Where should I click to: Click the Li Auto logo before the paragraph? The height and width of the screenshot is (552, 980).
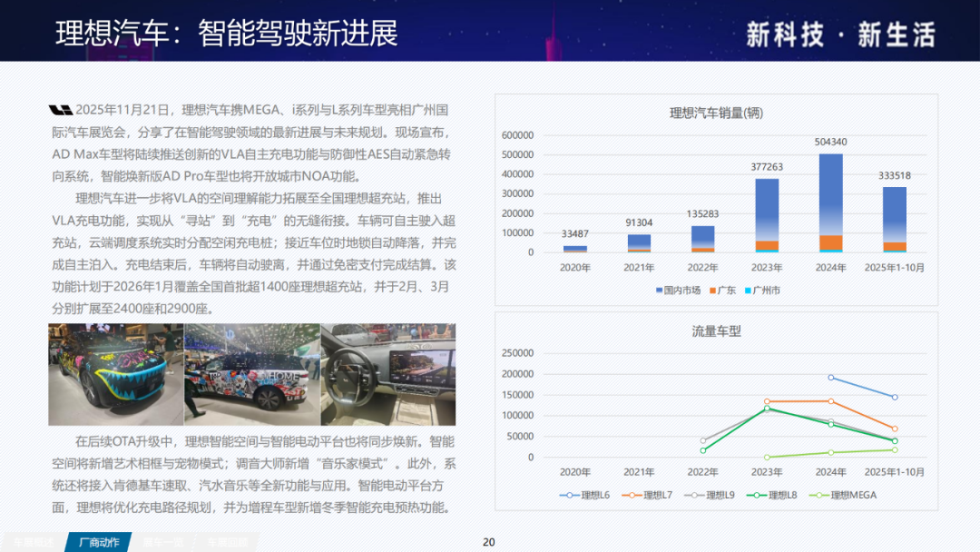(62, 111)
